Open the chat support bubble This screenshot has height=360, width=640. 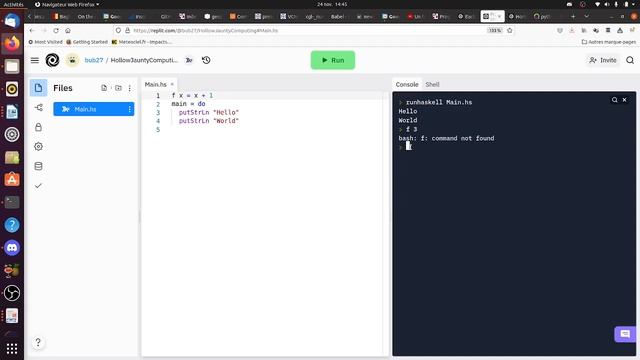click(x=625, y=334)
